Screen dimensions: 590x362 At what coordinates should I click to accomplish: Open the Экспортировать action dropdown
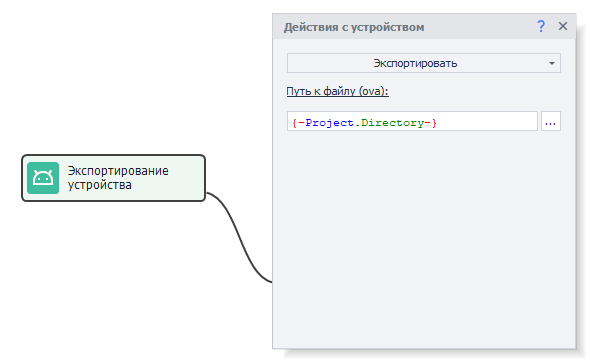[424, 63]
